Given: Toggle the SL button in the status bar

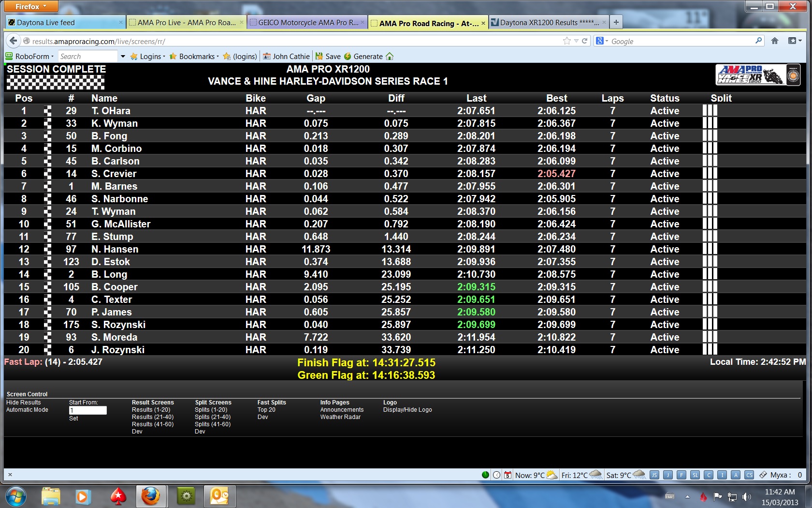Looking at the screenshot, I should click(x=695, y=475).
